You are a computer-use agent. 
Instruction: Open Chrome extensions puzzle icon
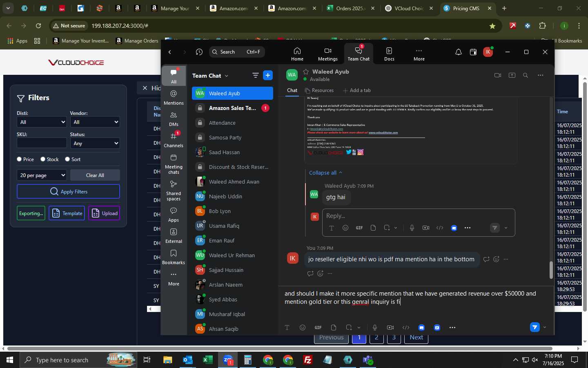pyautogui.click(x=542, y=26)
